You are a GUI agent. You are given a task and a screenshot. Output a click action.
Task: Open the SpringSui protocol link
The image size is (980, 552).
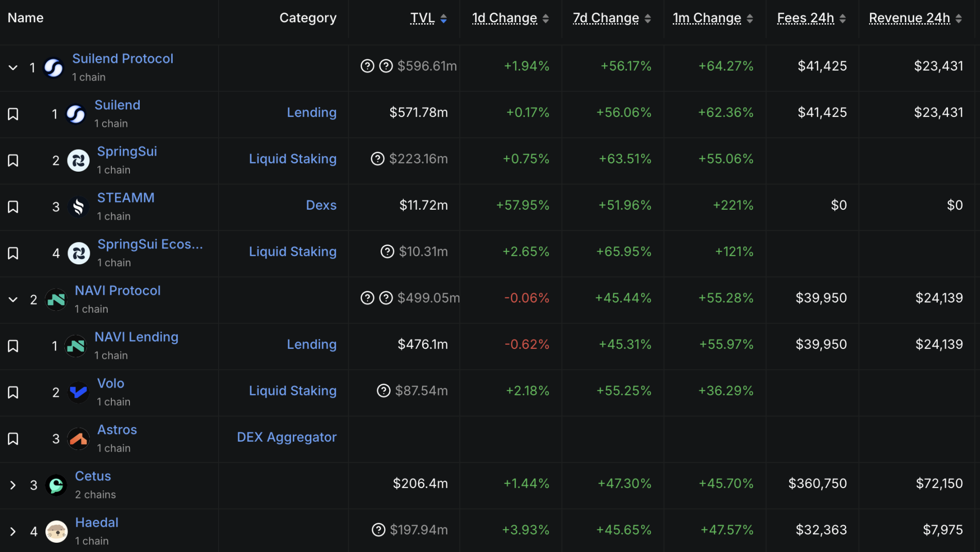pyautogui.click(x=127, y=152)
